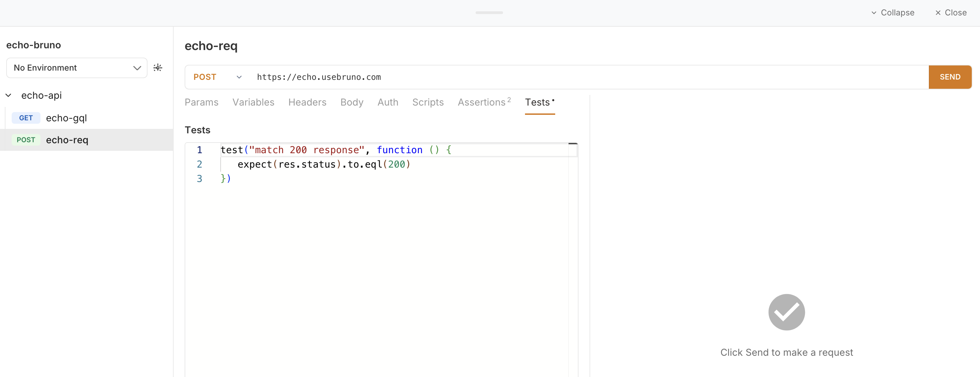Collapse the echo-api folder

[x=8, y=95]
